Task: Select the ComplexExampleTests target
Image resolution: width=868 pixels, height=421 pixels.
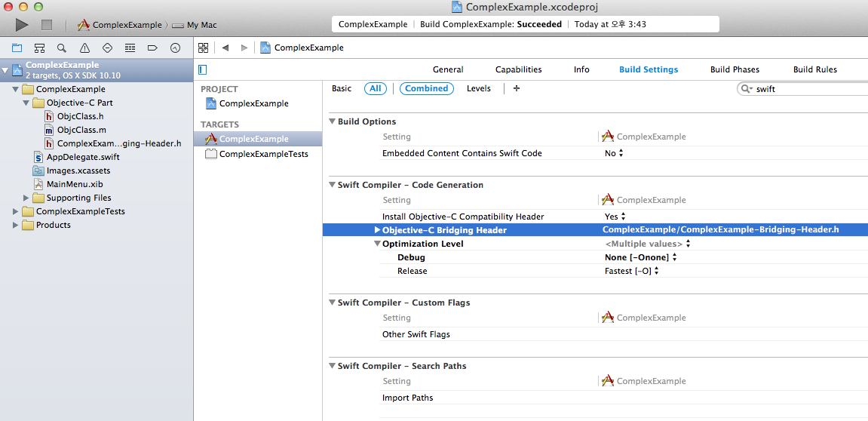Action: click(x=257, y=154)
